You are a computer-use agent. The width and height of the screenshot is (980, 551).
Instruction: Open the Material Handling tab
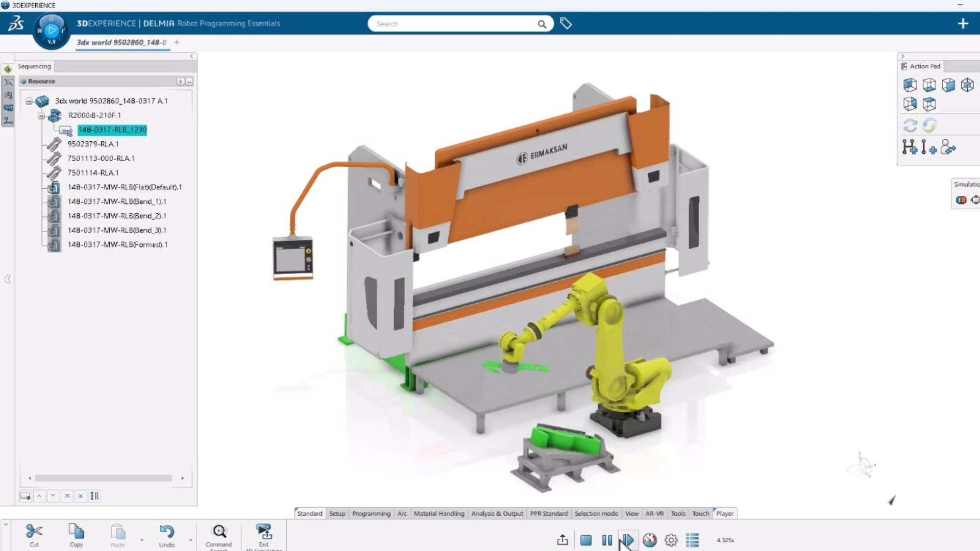click(x=439, y=513)
